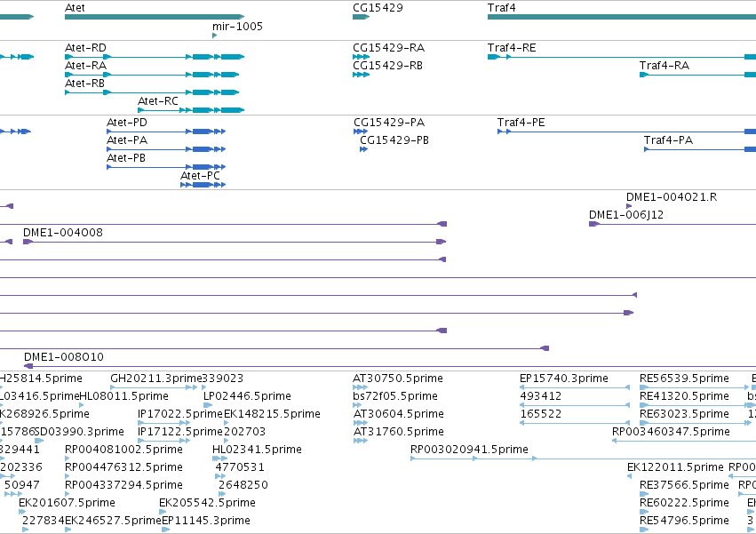Select the EP15740.3prime EST label

[x=564, y=379]
